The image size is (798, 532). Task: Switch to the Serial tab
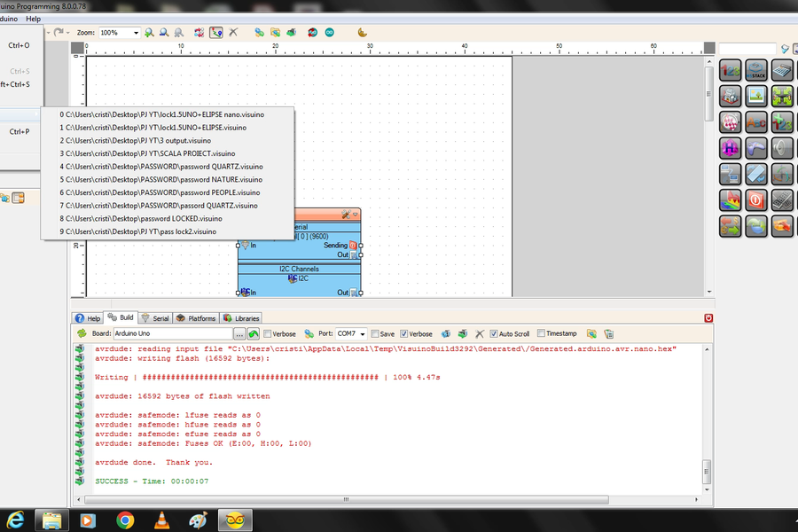[155, 318]
